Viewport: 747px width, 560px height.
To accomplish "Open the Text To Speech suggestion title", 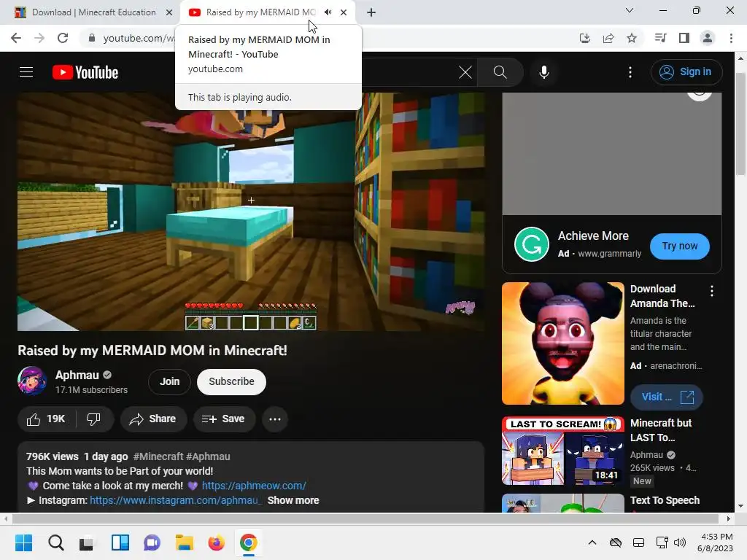I will 665,500.
